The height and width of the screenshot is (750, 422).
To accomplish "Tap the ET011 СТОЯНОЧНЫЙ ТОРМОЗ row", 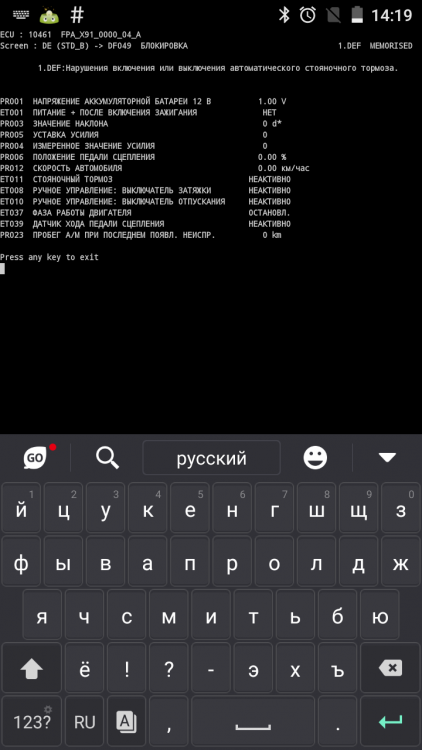I will (x=145, y=179).
